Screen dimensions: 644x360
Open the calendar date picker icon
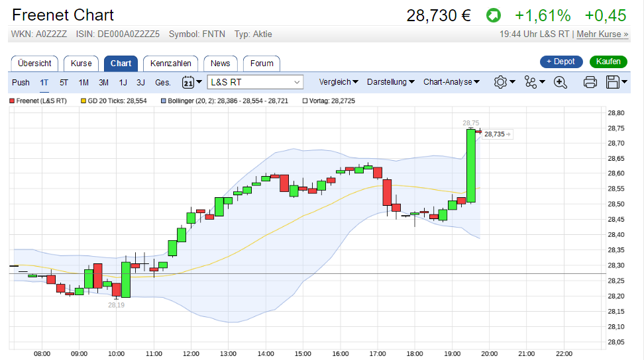(188, 82)
